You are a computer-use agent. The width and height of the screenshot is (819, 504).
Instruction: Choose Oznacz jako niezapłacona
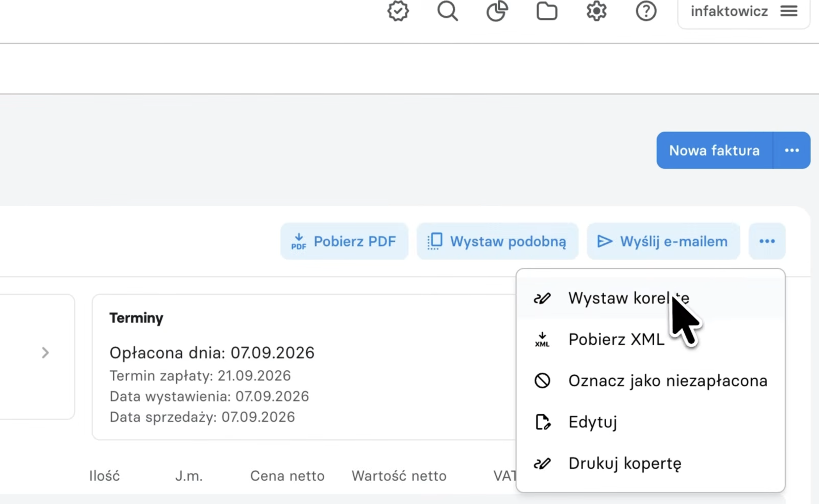[651, 381]
